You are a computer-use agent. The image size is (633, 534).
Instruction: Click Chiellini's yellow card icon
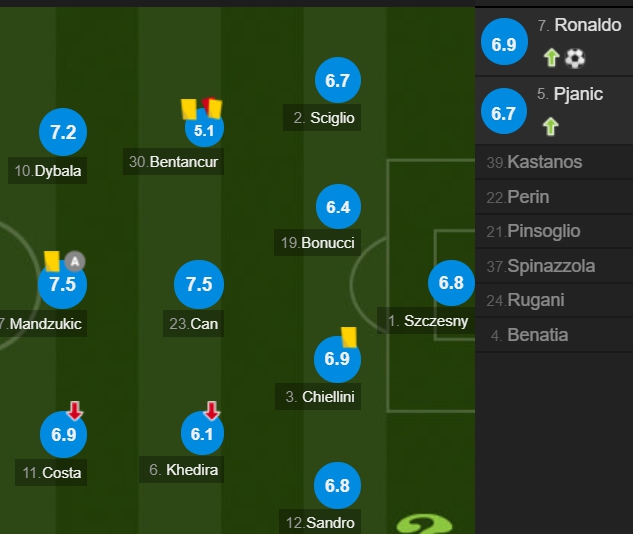click(348, 337)
